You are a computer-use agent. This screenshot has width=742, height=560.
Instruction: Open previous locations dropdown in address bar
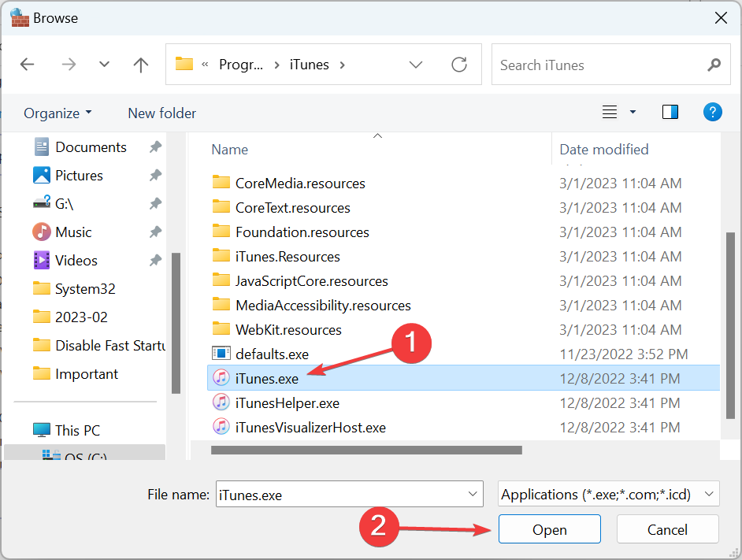415,65
